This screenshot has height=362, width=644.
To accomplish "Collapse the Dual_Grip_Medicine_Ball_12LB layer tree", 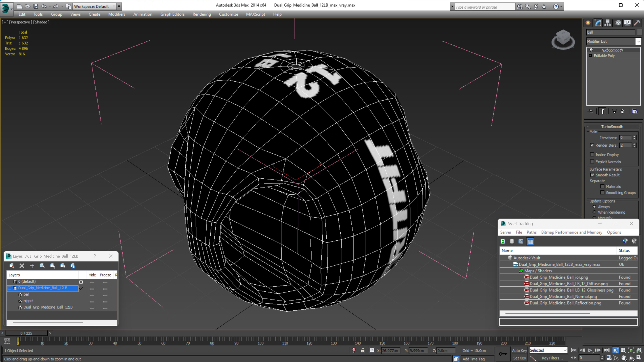I will click(x=10, y=288).
